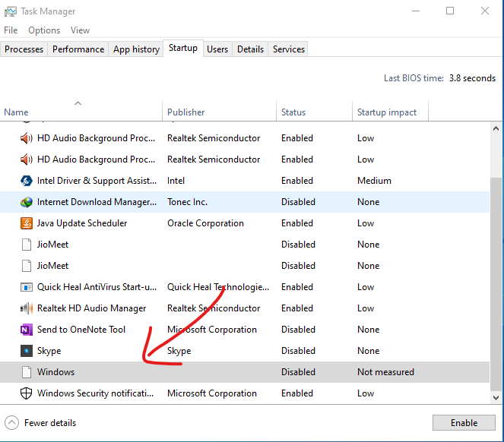Click the vertical scrollbar thumb
The image size is (504, 442).
[496, 284]
